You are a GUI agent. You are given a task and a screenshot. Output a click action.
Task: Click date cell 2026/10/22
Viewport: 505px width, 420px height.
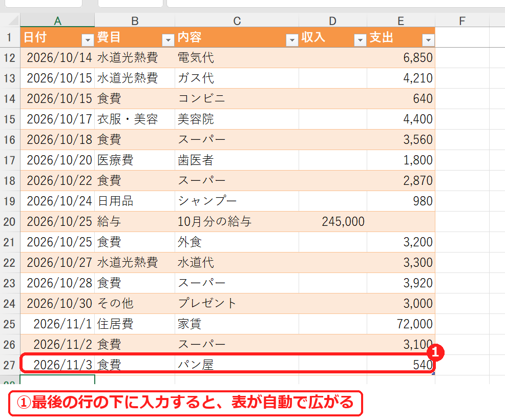pos(57,181)
